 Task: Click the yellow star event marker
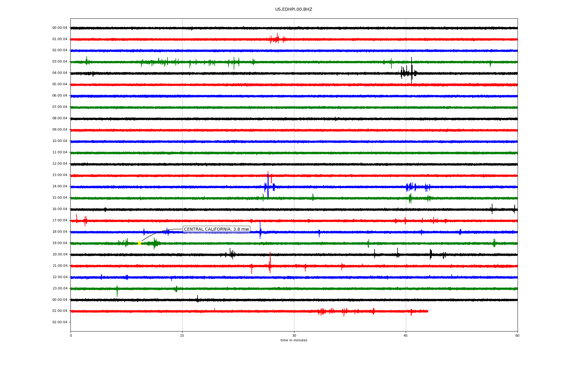tap(139, 243)
